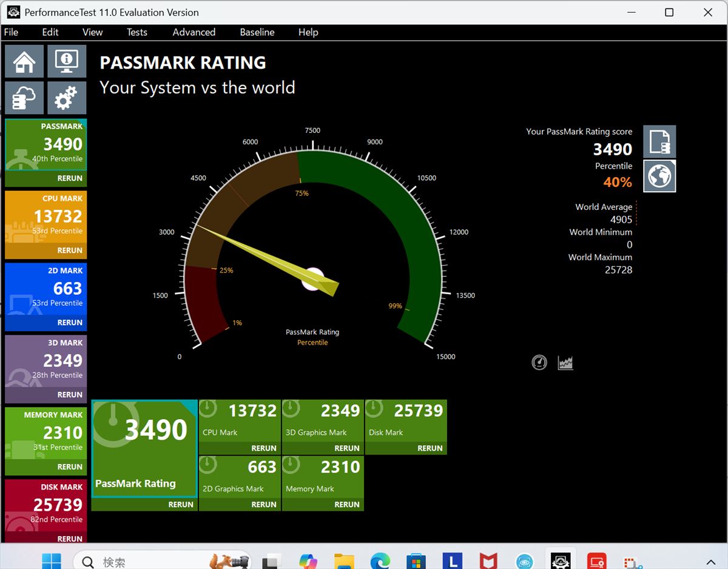Viewport: 728px width, 569px height.
Task: Click RERUN under the PassMark Rating tile
Action: pos(181,505)
